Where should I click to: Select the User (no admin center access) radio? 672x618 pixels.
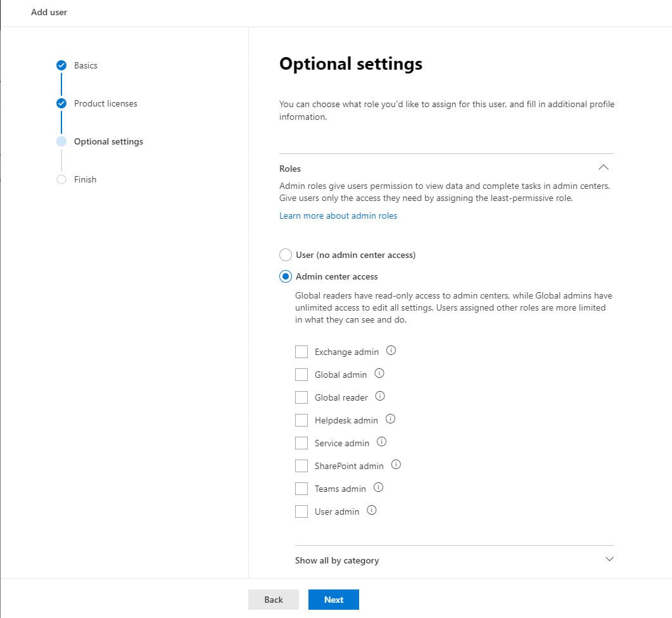tap(286, 254)
